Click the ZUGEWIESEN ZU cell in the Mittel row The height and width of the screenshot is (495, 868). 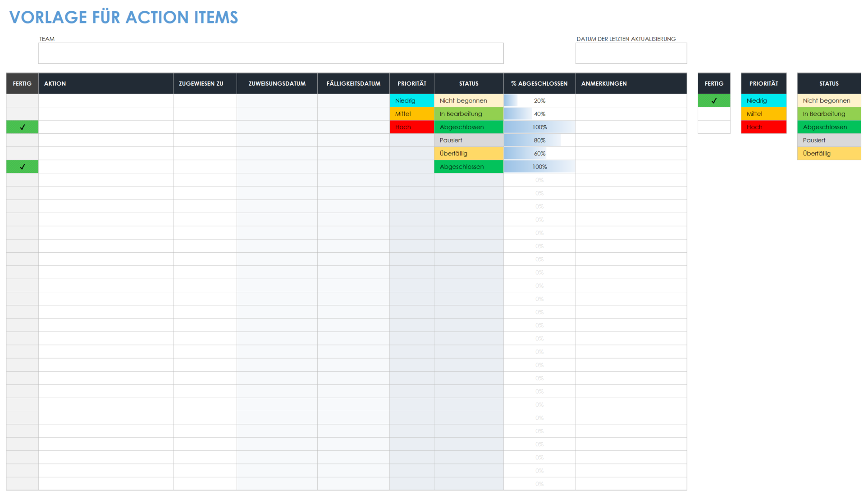pyautogui.click(x=205, y=114)
